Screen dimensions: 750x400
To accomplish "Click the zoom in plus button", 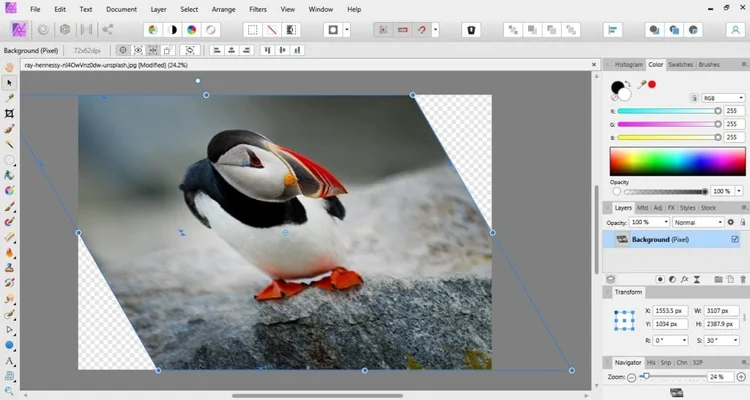I will 741,377.
